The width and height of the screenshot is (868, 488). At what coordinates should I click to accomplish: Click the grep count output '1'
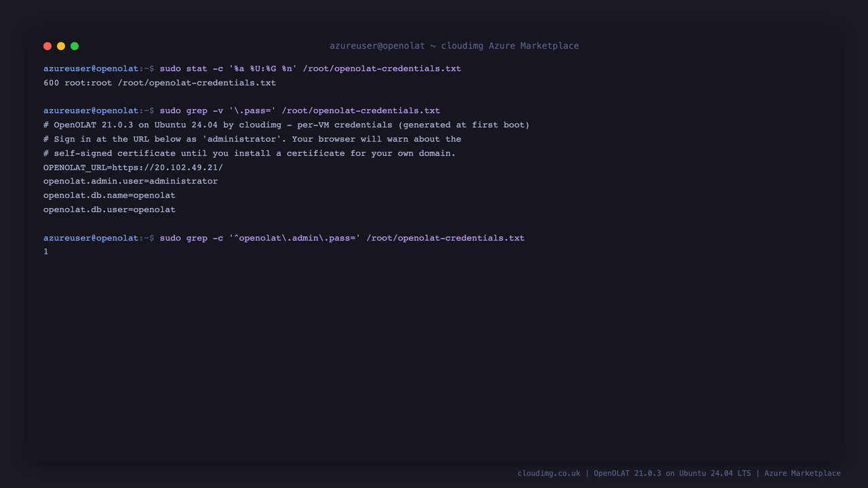(46, 251)
